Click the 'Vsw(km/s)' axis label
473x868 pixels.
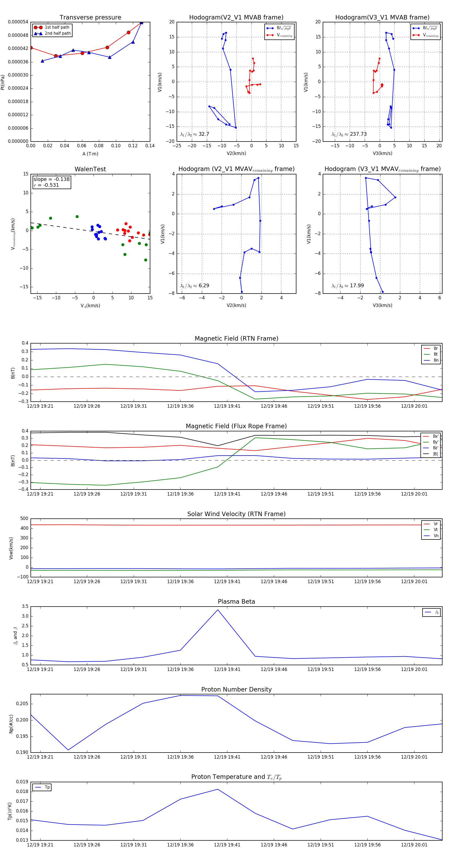[11, 548]
